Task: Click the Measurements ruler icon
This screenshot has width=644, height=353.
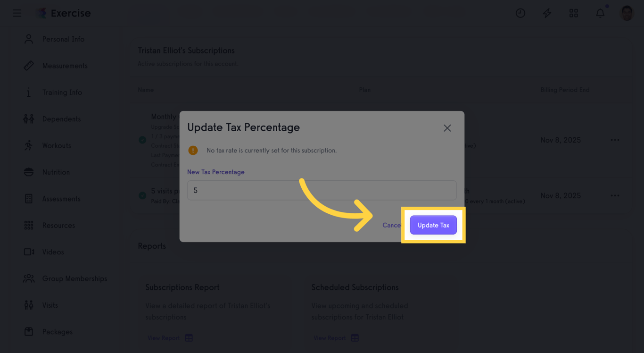Action: pyautogui.click(x=28, y=66)
